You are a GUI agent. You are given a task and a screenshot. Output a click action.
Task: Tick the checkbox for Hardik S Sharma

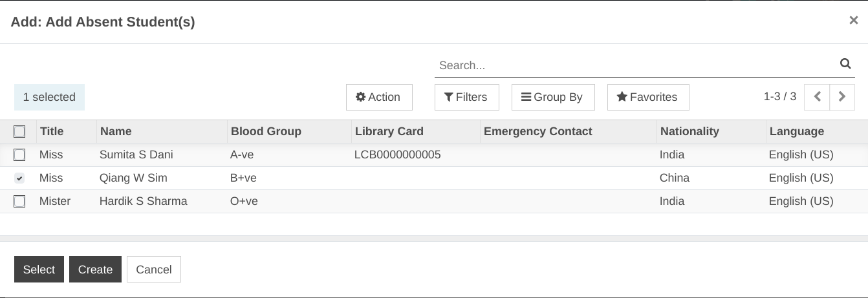(x=19, y=201)
